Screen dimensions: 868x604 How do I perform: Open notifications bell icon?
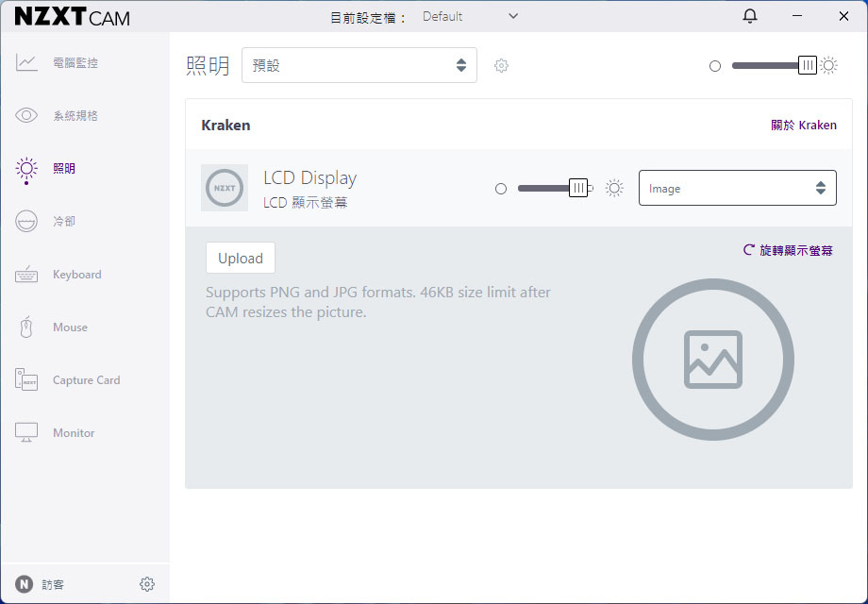749,16
